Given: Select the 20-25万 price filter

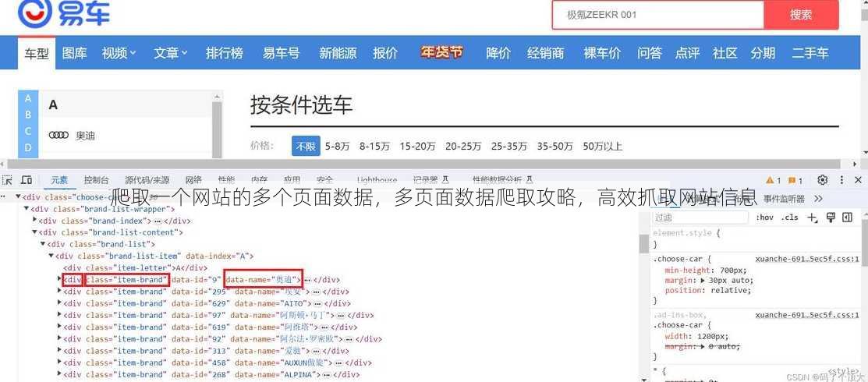Looking at the screenshot, I should 463,146.
